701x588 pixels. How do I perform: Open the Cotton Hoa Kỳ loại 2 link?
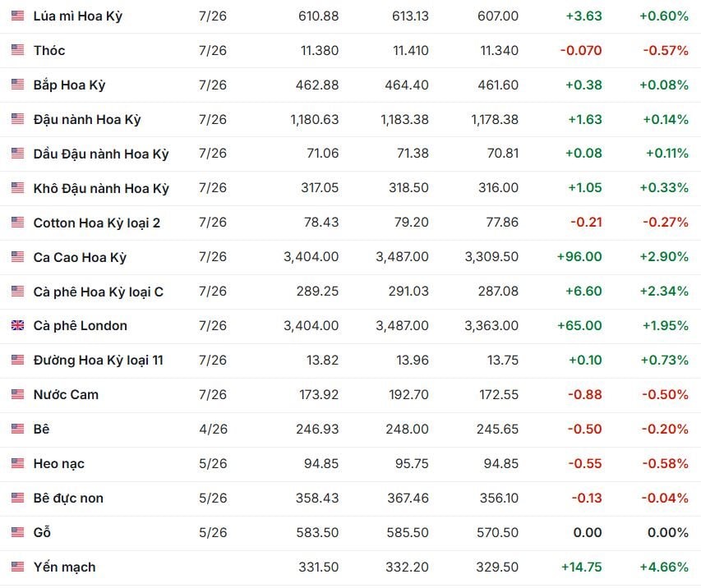point(97,223)
